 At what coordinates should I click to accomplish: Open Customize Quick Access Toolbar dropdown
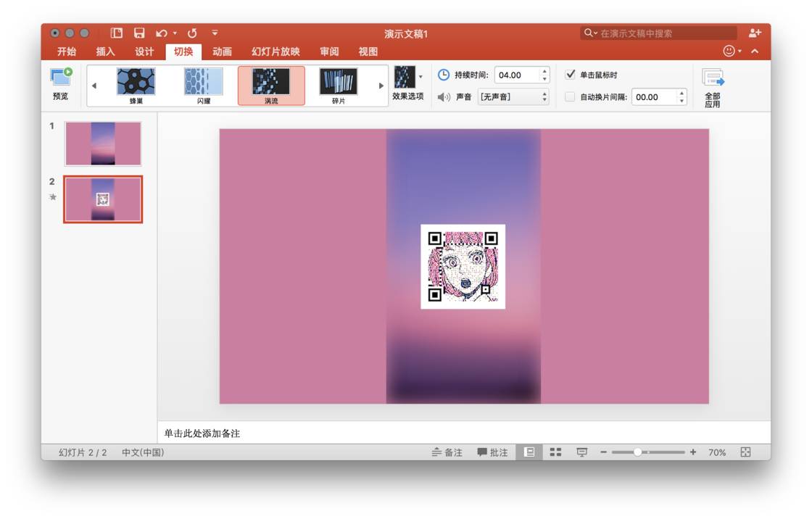215,33
